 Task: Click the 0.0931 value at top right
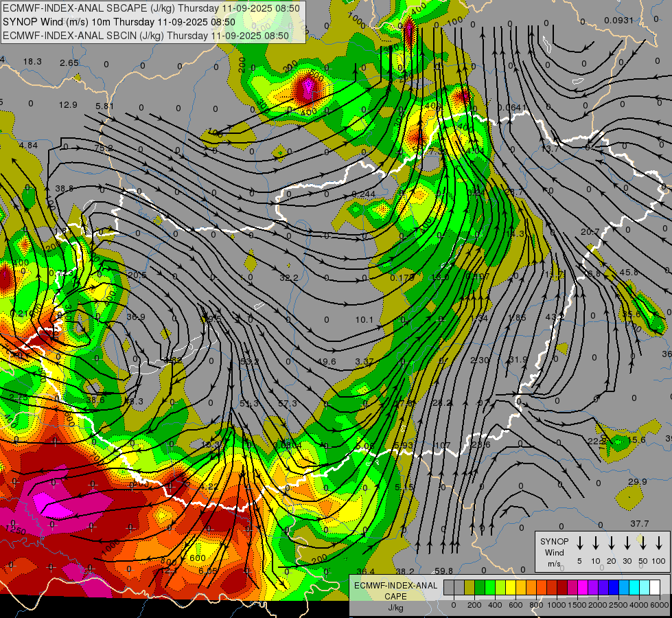pos(618,20)
